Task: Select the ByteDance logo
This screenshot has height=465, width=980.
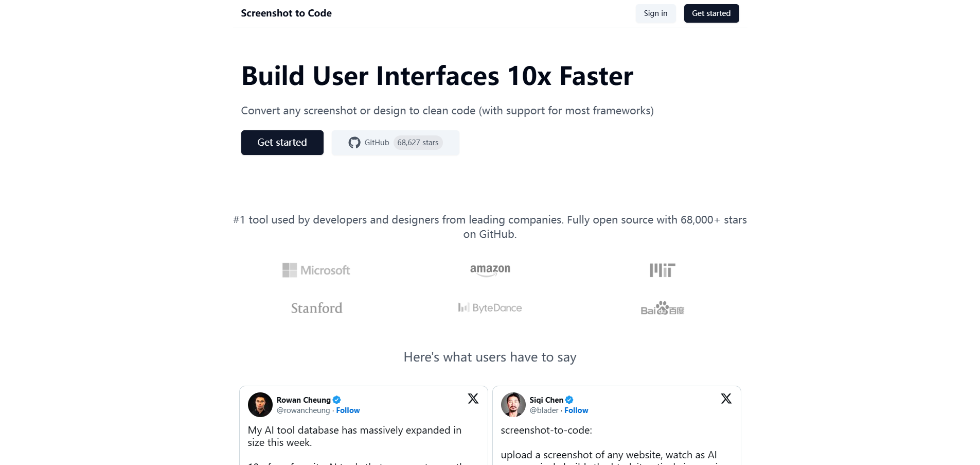Action: coord(489,307)
